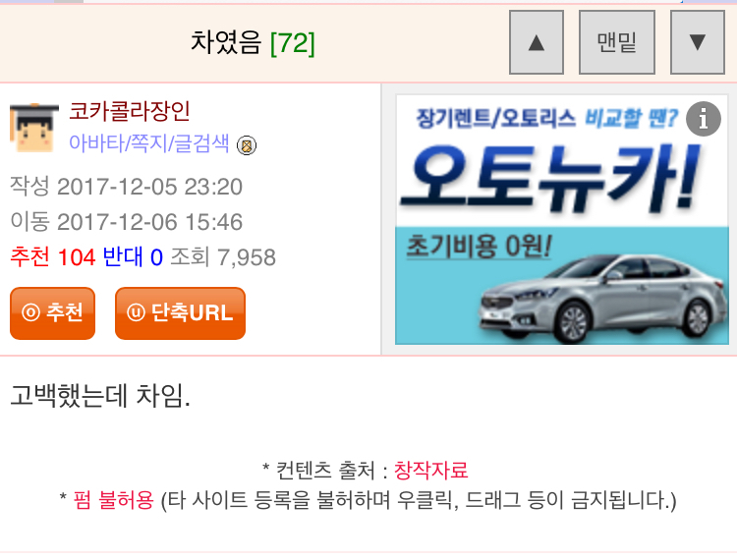Click the post title 차였음
This screenshot has height=560, width=737.
coord(226,42)
